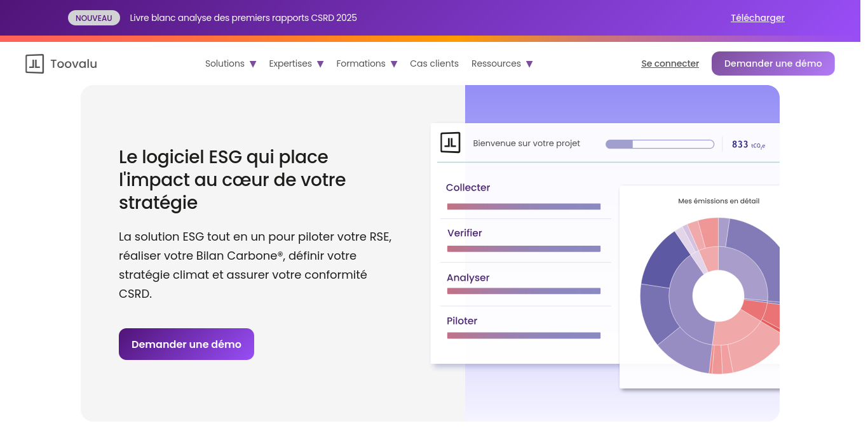Select the 'Bienvenue sur votre projet' header
The width and height of the screenshot is (868, 433).
526,143
